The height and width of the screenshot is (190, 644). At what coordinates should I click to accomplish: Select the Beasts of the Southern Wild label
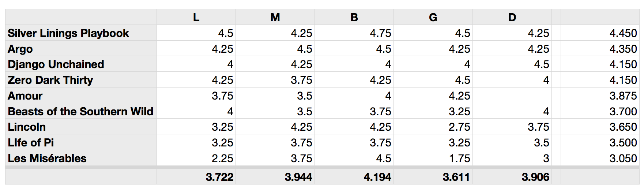point(80,111)
